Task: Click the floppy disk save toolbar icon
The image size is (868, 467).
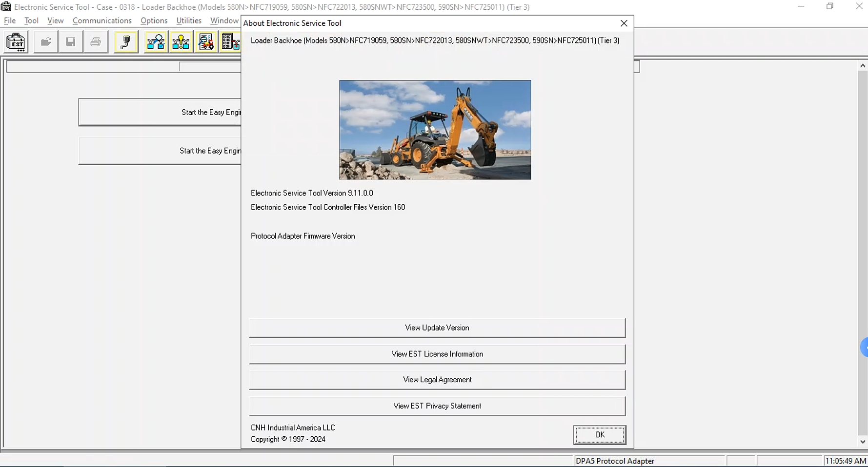Action: click(x=71, y=42)
